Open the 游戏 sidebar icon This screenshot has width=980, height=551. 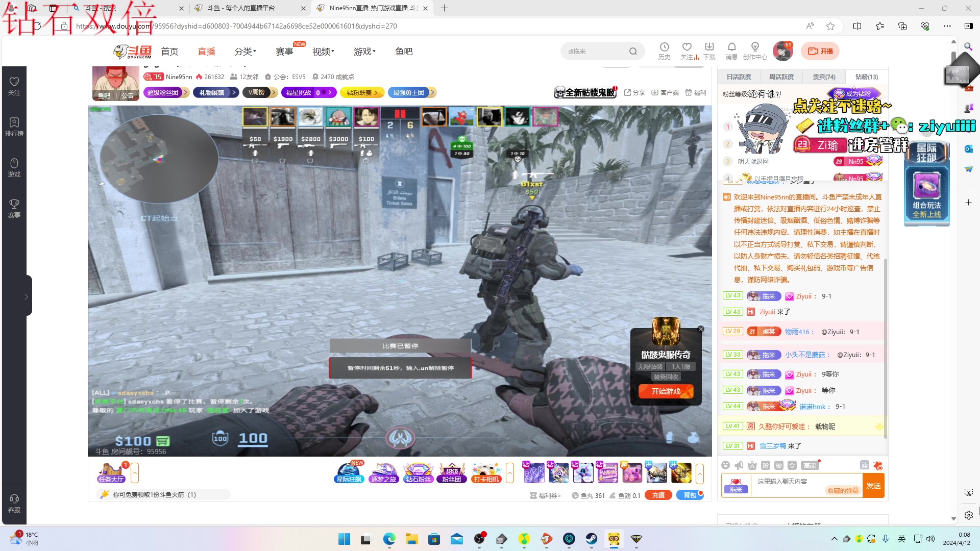(14, 167)
